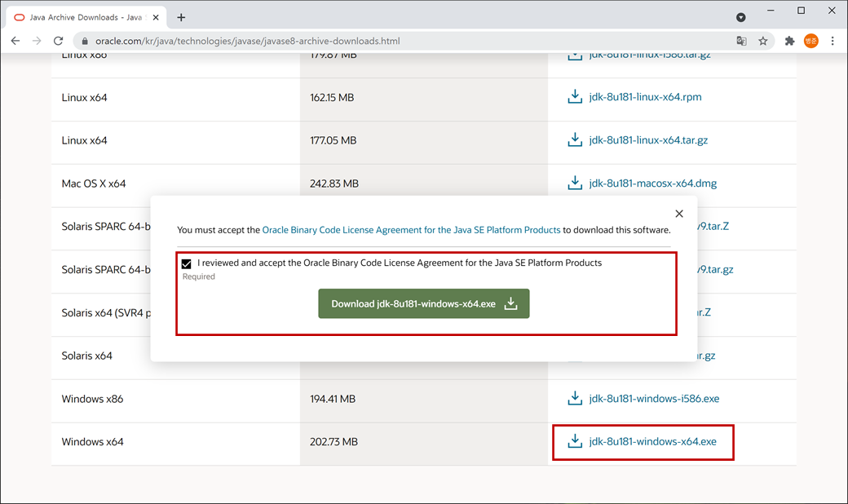Close the license agreement dialog

click(679, 214)
